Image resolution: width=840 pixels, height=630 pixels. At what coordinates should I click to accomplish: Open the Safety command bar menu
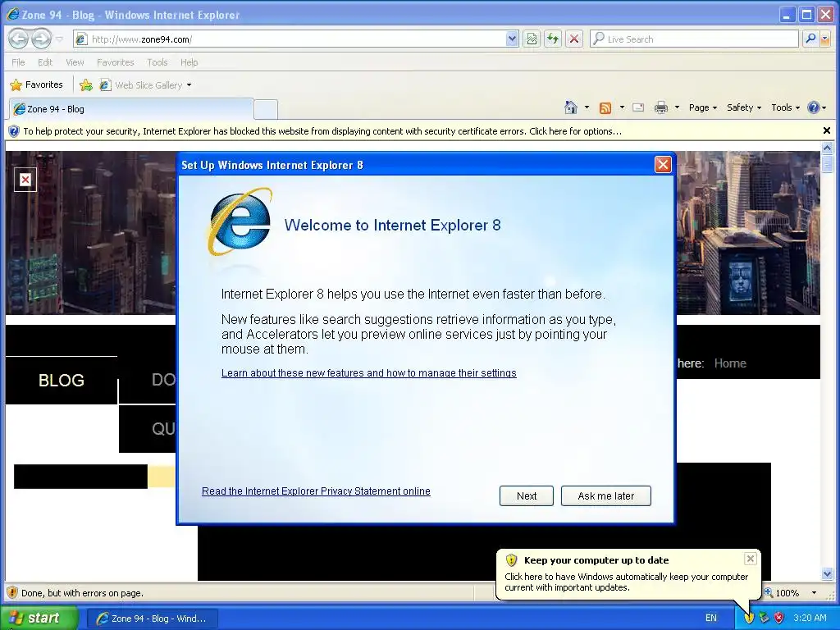[x=743, y=107]
